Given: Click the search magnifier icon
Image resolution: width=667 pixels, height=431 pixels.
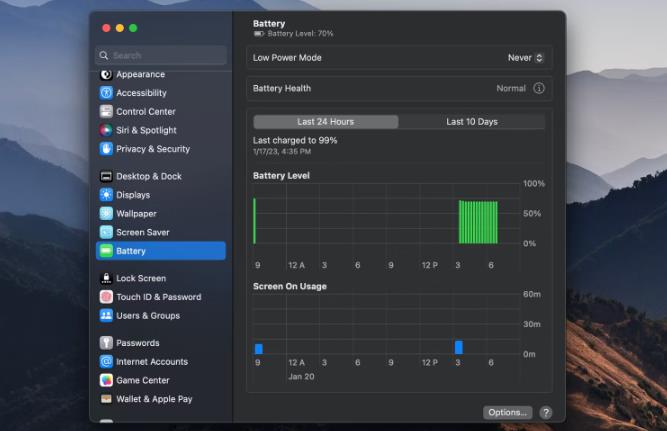Looking at the screenshot, I should (x=104, y=55).
